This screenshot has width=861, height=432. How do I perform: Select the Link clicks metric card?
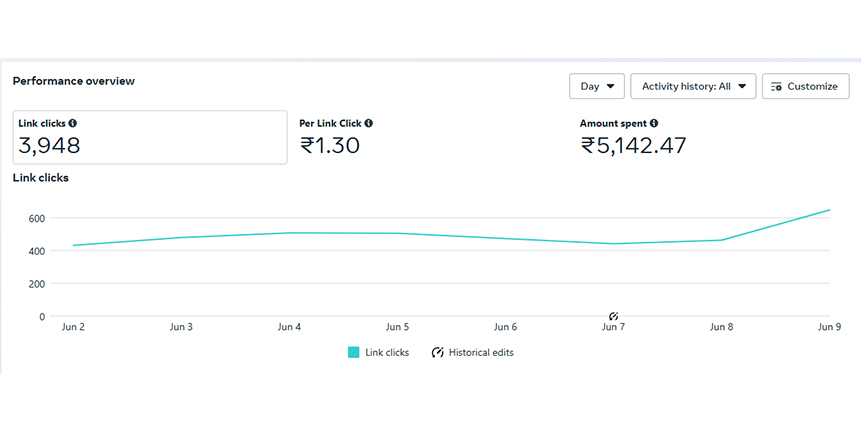150,137
